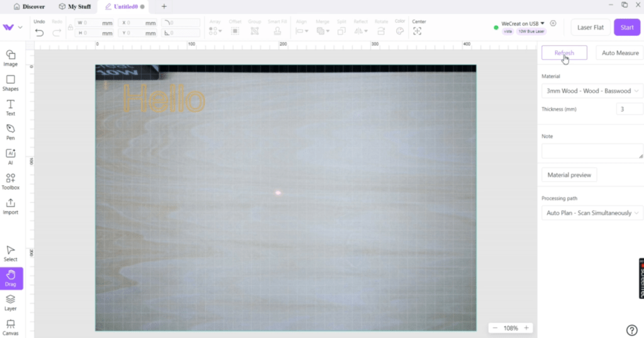This screenshot has width=644, height=338.
Task: Zoom in with the plus button
Action: pyautogui.click(x=526, y=328)
